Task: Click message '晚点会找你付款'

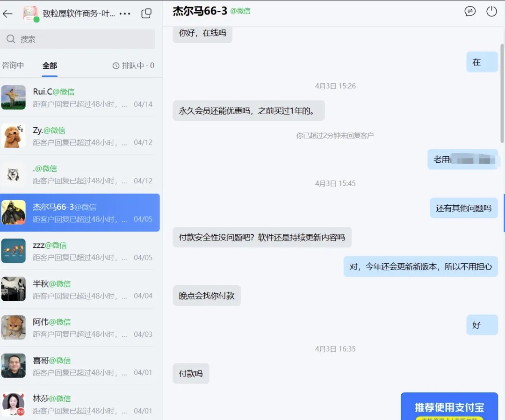Action: (207, 296)
